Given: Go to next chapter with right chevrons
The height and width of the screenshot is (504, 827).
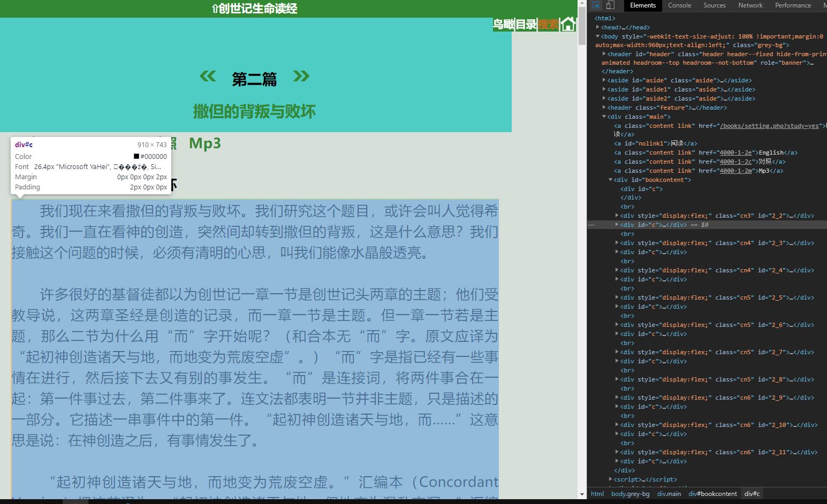Looking at the screenshot, I should pyautogui.click(x=301, y=77).
